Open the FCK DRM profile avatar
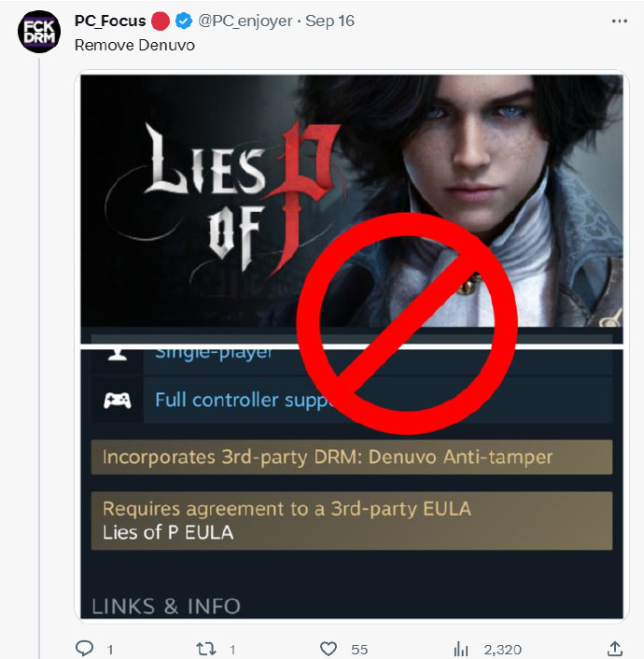This screenshot has height=659, width=644. point(39,34)
